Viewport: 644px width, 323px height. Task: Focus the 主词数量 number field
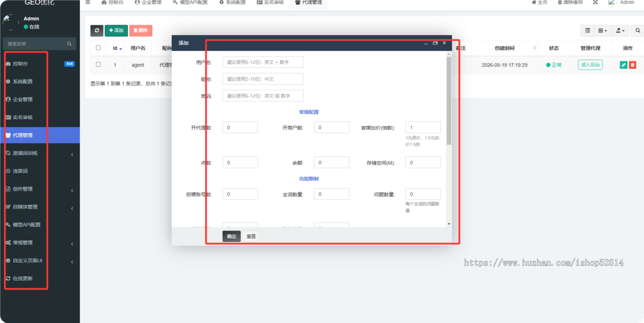(332, 194)
